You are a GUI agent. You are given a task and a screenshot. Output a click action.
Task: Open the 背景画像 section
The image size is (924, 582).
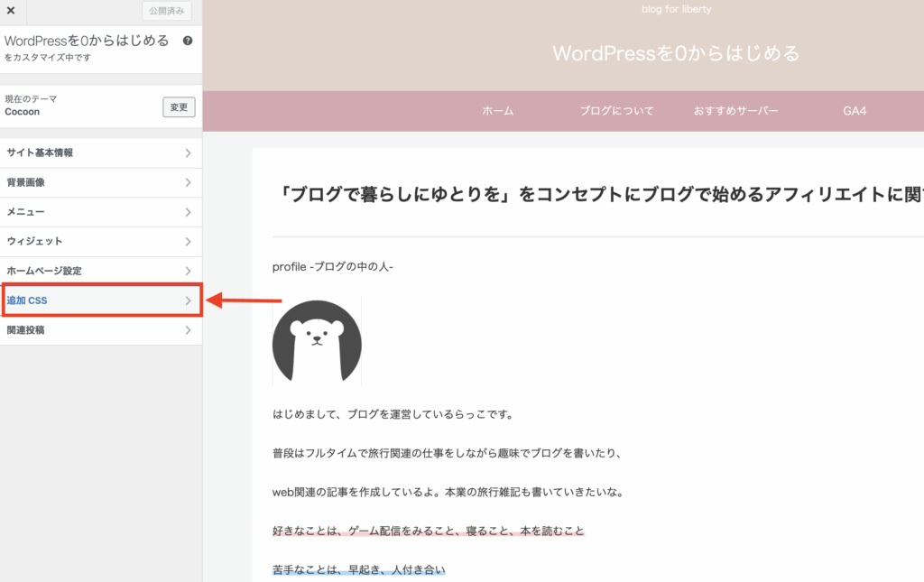click(x=101, y=182)
